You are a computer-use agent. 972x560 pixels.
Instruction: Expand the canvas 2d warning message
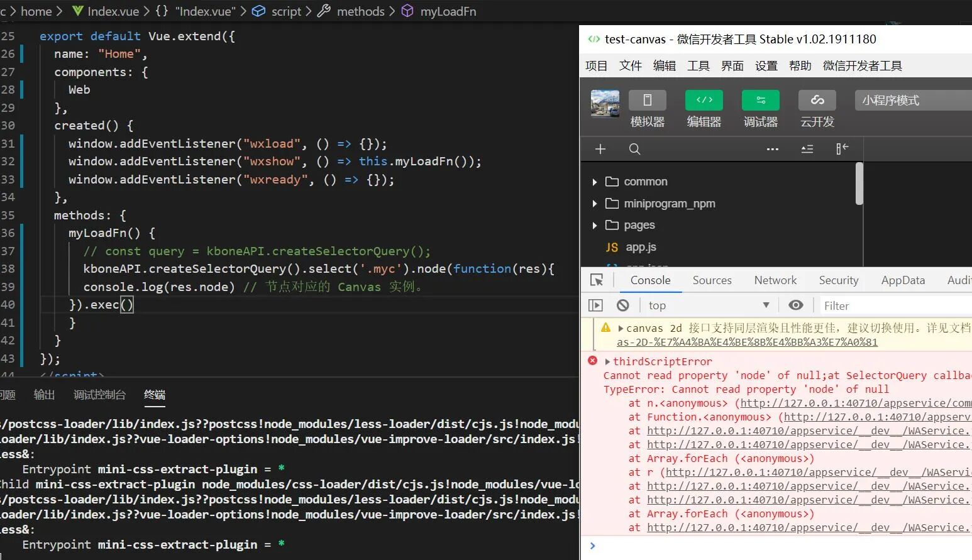[x=621, y=328]
